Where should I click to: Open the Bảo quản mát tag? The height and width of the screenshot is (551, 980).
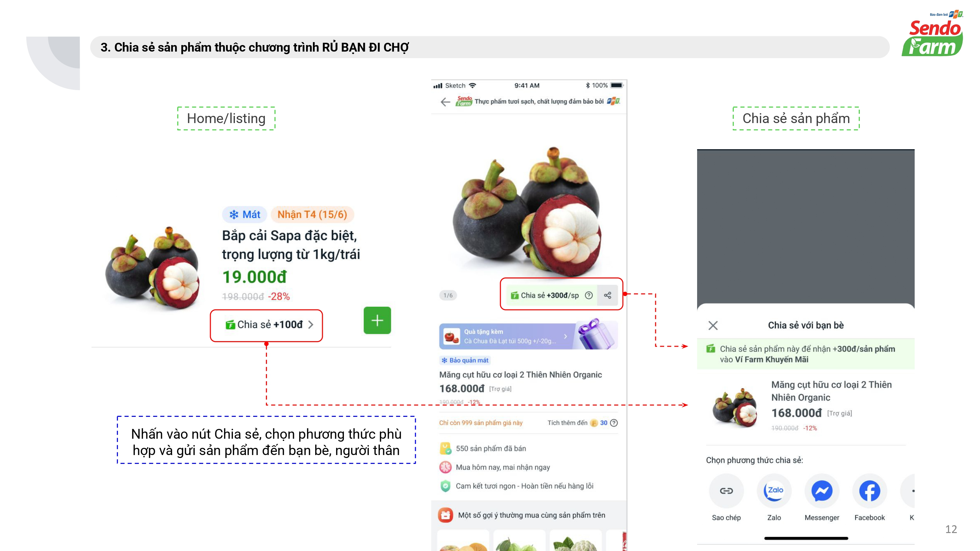[x=465, y=360]
